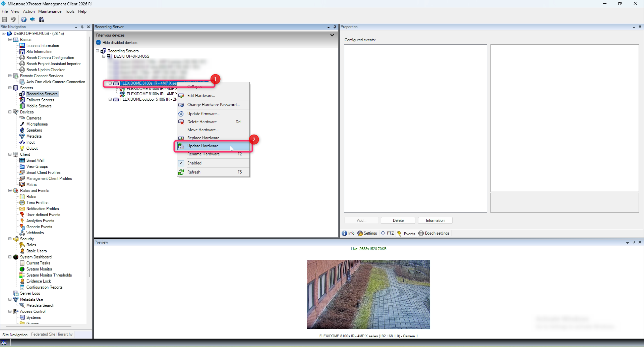
Task: Click the Edit Hardware menu icon
Action: [x=181, y=96]
